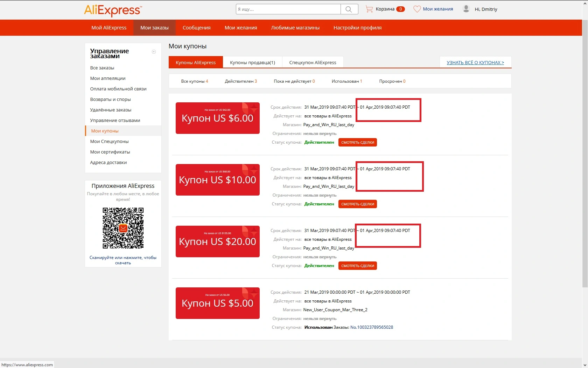
Task: Click Действителен status of the $6.00 coupon
Action: pos(319,142)
